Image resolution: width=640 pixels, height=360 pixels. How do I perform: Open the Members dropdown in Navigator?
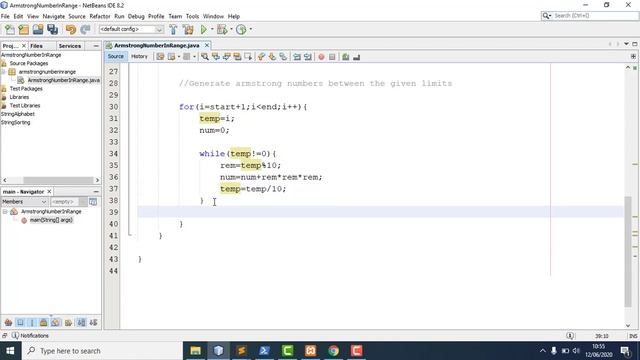click(24, 202)
